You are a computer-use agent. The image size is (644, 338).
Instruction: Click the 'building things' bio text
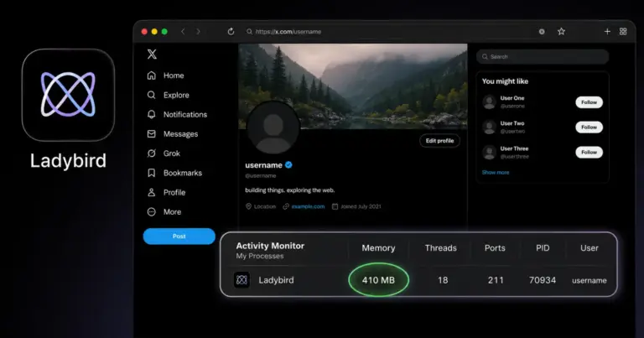(290, 190)
